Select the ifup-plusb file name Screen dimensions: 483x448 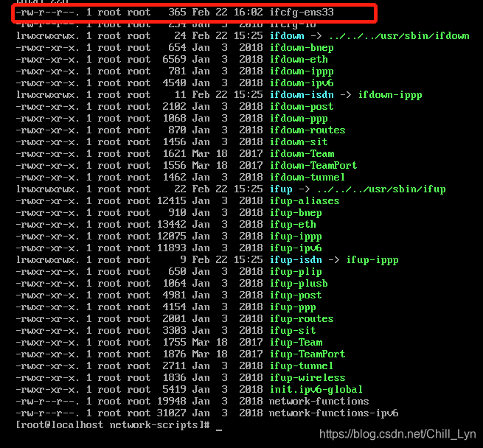[x=299, y=283]
